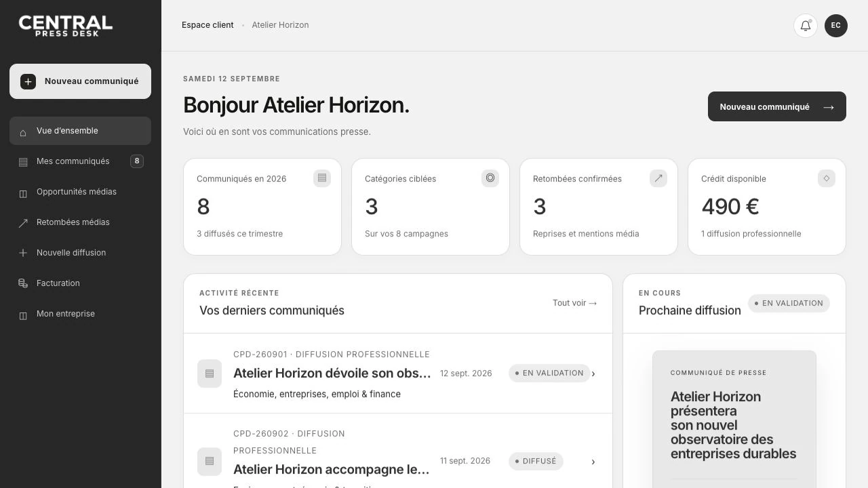Click the plus icon beside Nouvelle diffusion
Screen dimensions: 868x488
coord(23,253)
